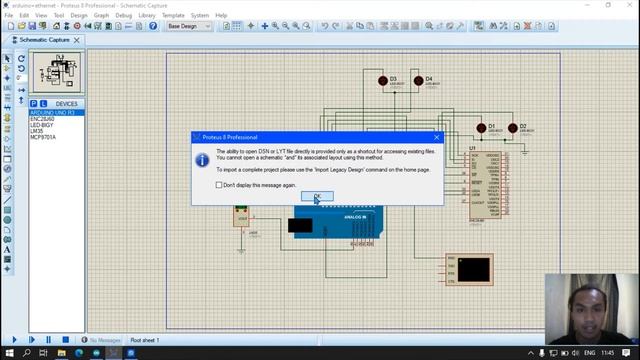Click the Pick parts from library icon

(x=429, y=26)
